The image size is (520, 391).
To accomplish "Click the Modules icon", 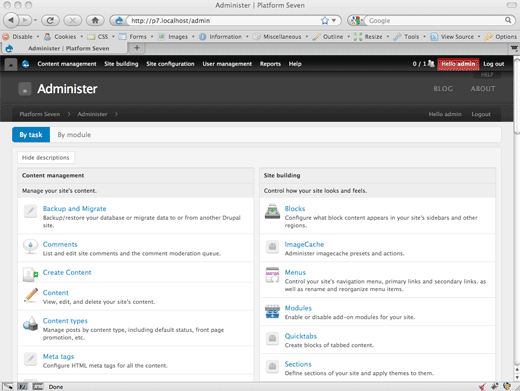I will click(x=272, y=311).
